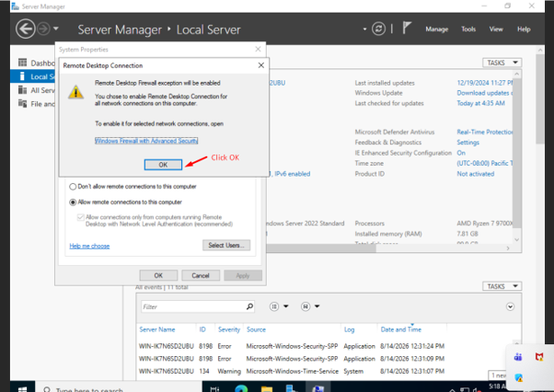This screenshot has height=392, width=554.
Task: Click the Select Users button
Action: click(x=226, y=245)
